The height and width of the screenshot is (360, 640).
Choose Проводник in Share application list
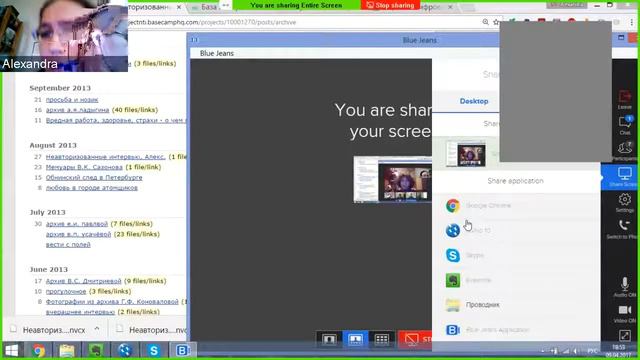[516, 305]
